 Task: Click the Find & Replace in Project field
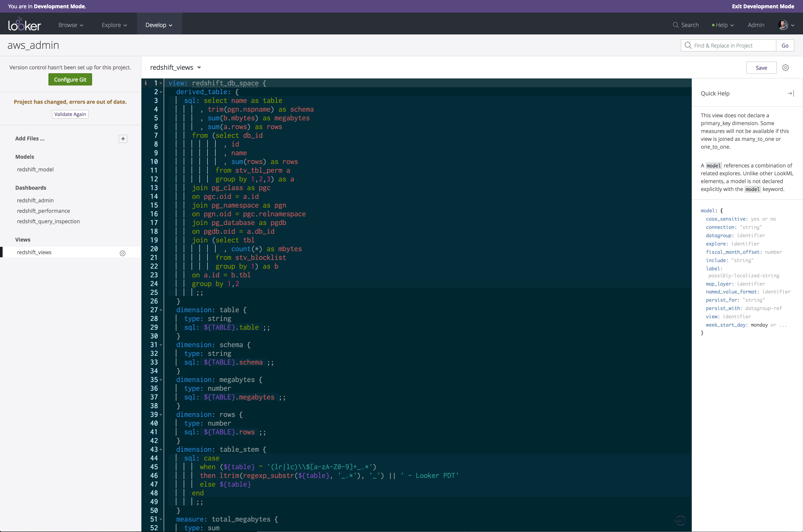(x=728, y=46)
